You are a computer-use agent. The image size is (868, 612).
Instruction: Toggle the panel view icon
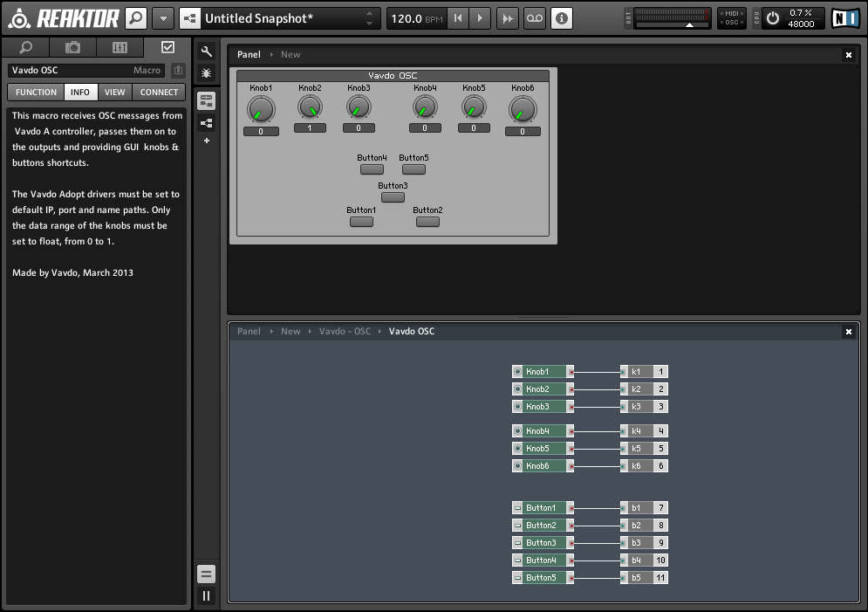click(207, 100)
